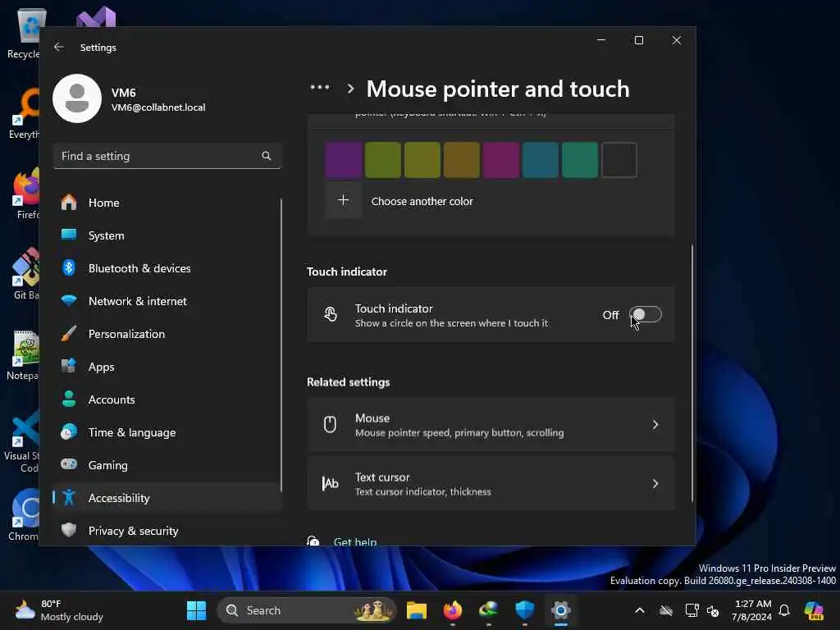The height and width of the screenshot is (630, 840).
Task: Click the breadcrumb ellipsis (three dots)
Action: tap(320, 87)
